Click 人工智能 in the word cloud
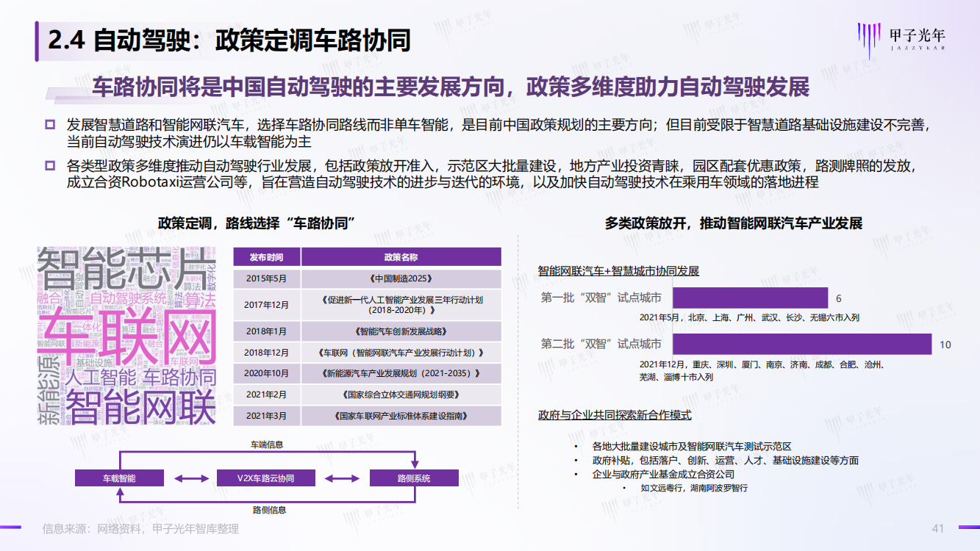 [100, 378]
